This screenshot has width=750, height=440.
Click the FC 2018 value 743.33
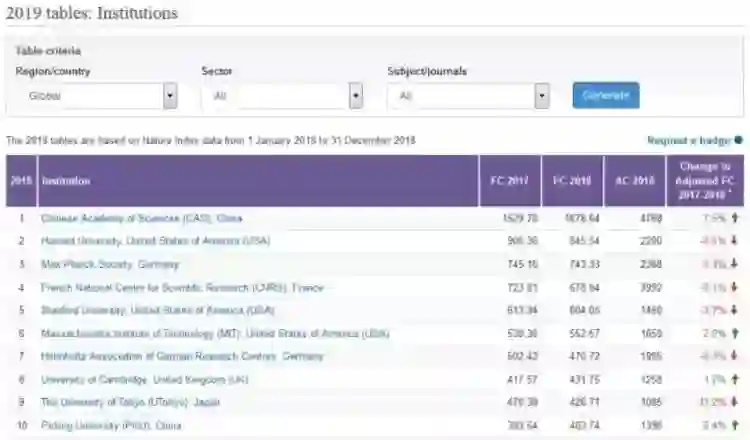coord(584,264)
